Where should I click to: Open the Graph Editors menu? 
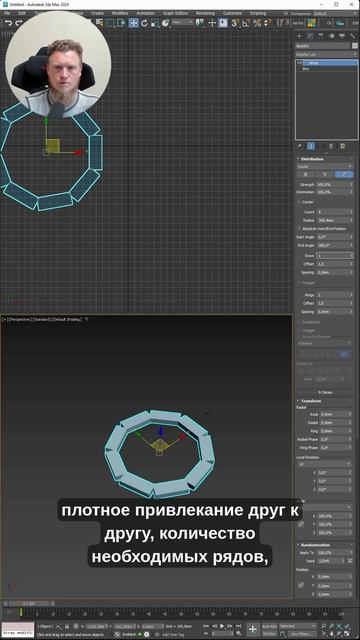(176, 13)
